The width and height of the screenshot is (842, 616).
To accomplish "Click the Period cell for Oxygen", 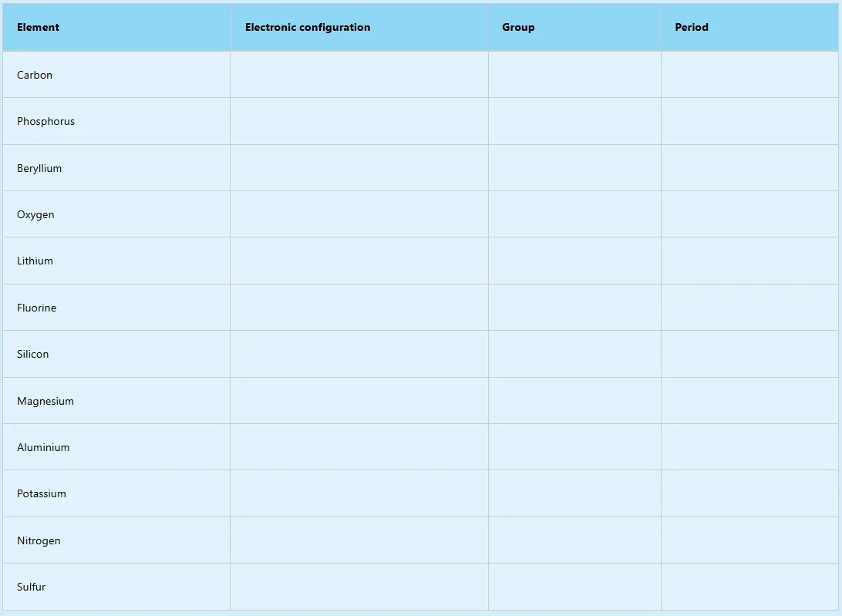I will pos(749,214).
